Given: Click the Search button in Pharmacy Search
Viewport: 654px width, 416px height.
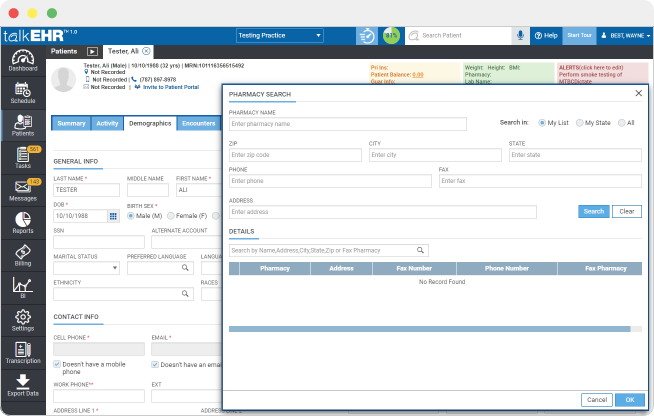Looking at the screenshot, I should (593, 211).
